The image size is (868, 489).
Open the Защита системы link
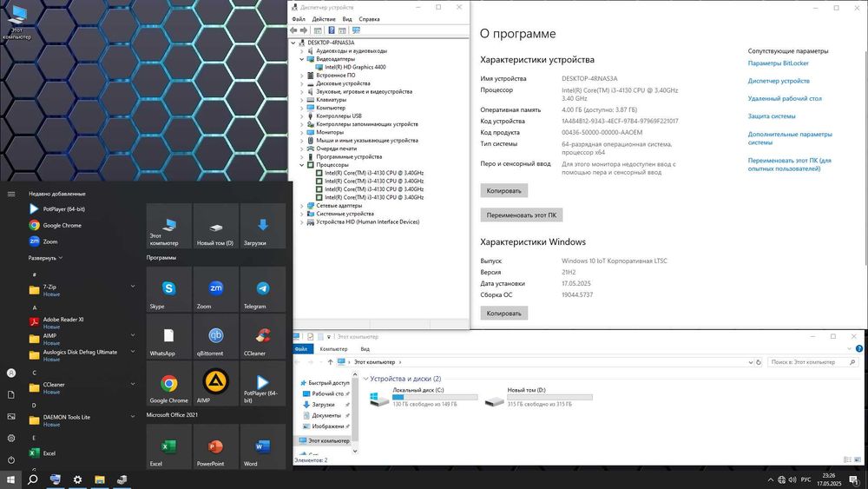(772, 116)
